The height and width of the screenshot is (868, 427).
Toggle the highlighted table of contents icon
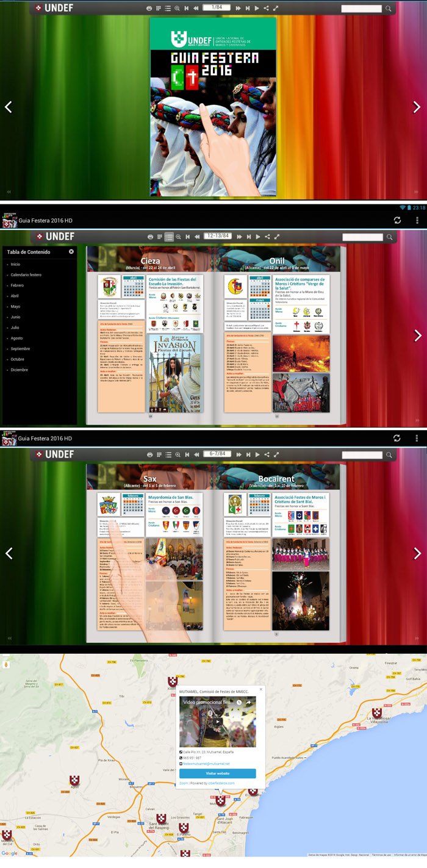click(x=169, y=237)
